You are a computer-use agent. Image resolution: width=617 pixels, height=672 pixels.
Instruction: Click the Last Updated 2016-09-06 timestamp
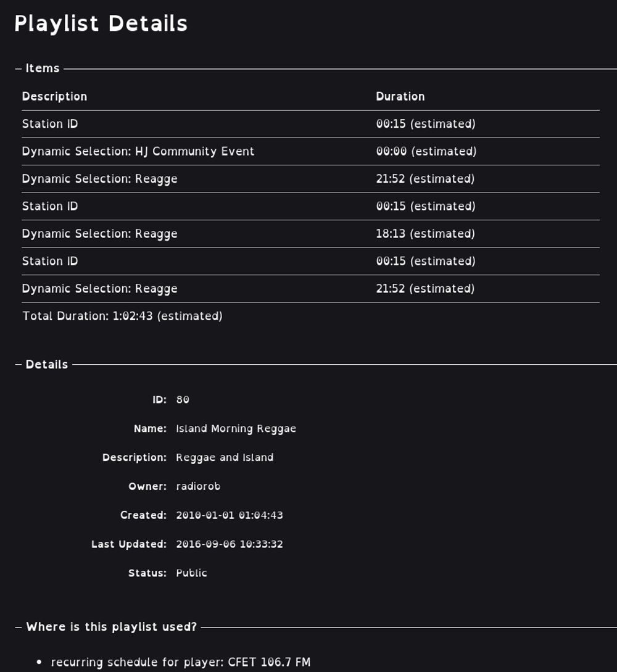(230, 544)
